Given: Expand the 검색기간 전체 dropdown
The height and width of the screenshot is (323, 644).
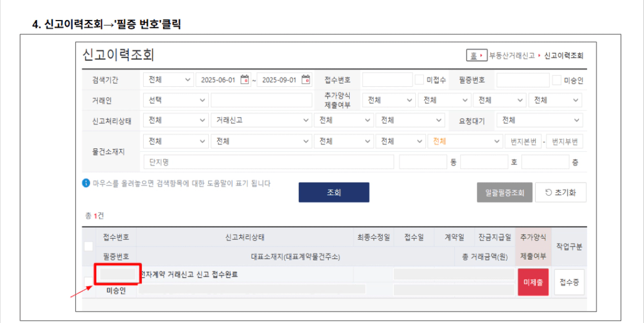Looking at the screenshot, I should 168,80.
